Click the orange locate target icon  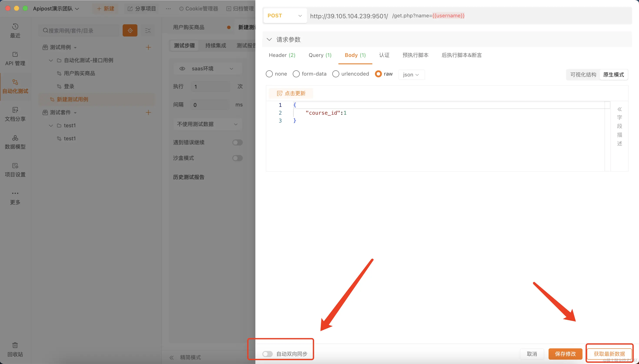pyautogui.click(x=130, y=30)
